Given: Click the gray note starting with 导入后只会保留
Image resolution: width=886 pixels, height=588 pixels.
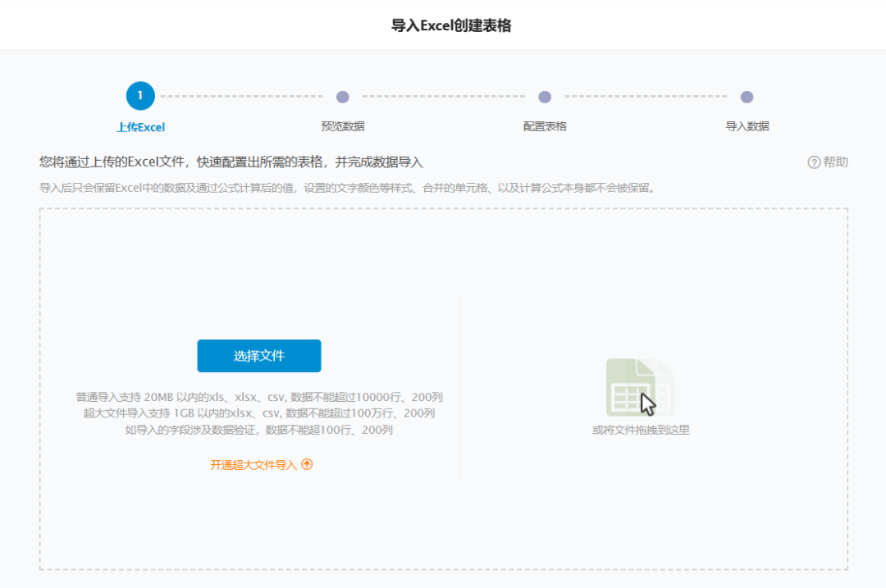Looking at the screenshot, I should point(346,188).
